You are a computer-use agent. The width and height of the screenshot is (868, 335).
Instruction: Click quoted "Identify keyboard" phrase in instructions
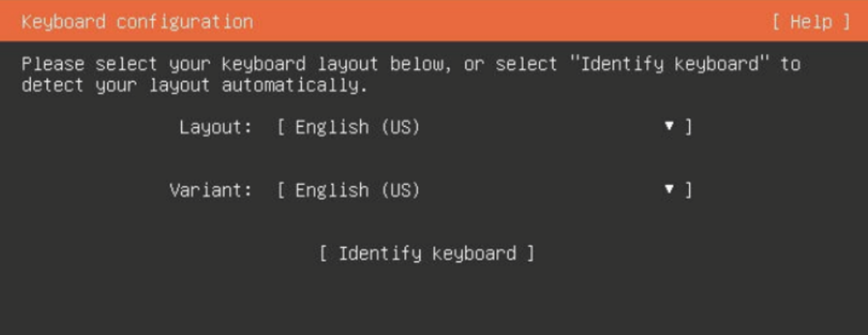[x=670, y=64]
